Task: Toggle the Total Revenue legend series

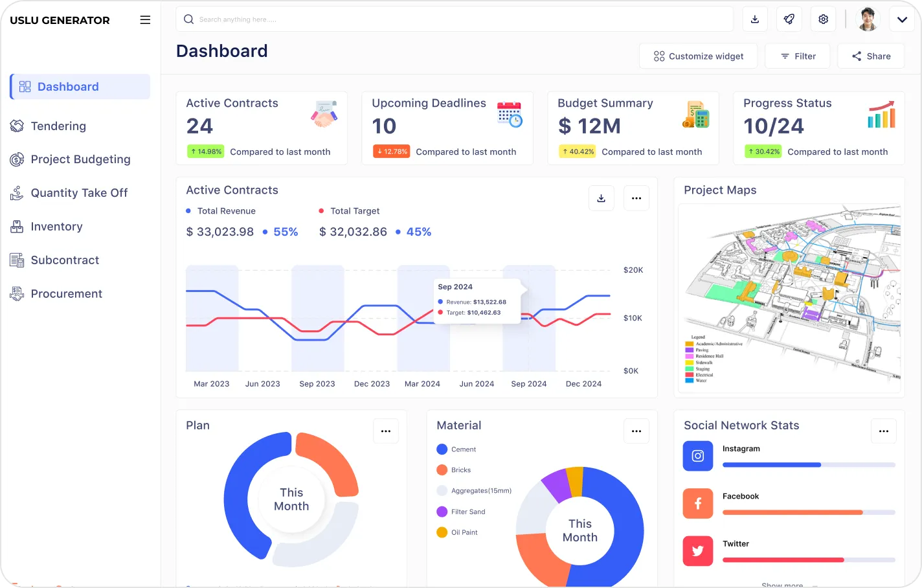Action: pos(221,211)
